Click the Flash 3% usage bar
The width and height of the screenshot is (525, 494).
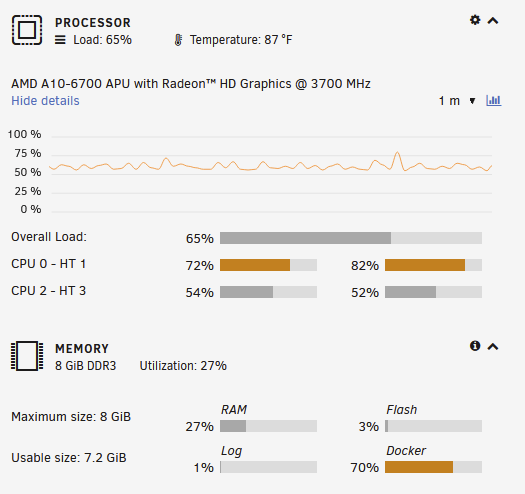pyautogui.click(x=434, y=426)
